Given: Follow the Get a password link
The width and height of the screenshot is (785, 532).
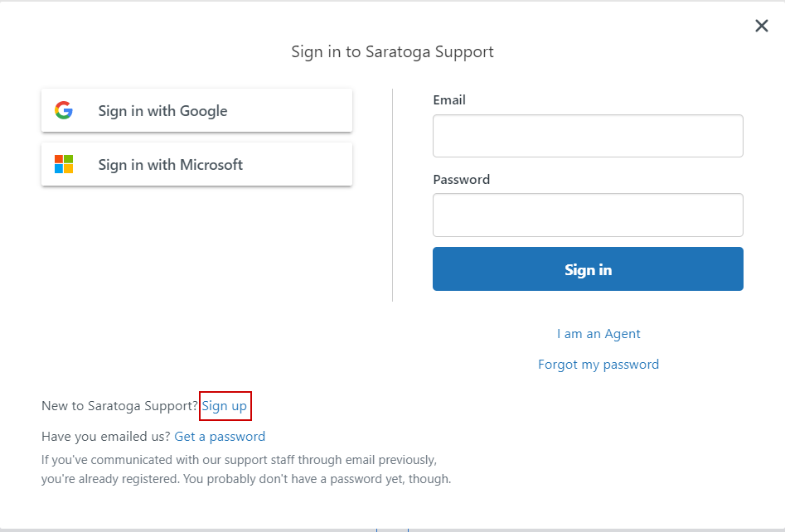Looking at the screenshot, I should [220, 437].
